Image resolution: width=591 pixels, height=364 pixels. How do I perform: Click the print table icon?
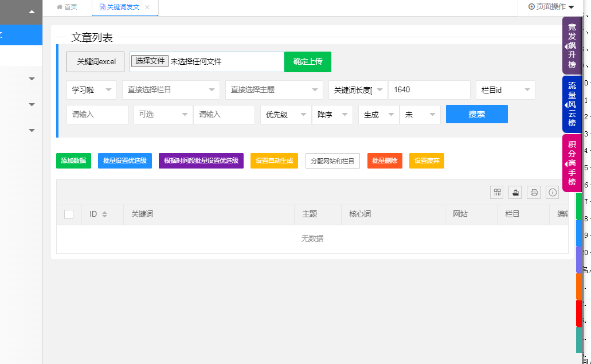tap(534, 193)
